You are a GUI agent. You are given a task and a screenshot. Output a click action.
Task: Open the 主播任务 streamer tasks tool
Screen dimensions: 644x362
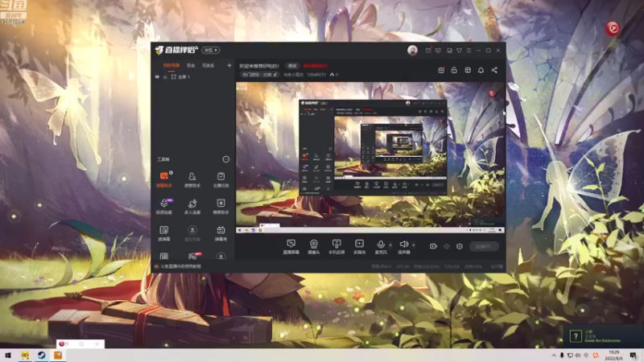point(221,179)
